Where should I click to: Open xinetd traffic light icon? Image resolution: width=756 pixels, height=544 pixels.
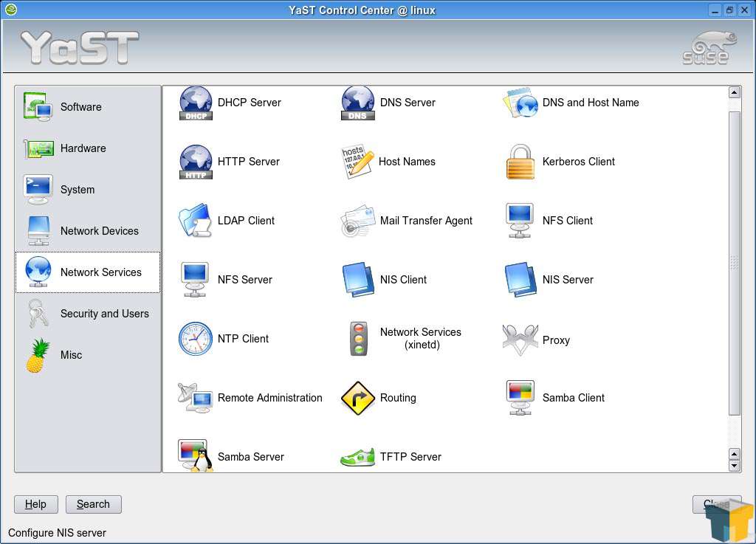(x=358, y=339)
